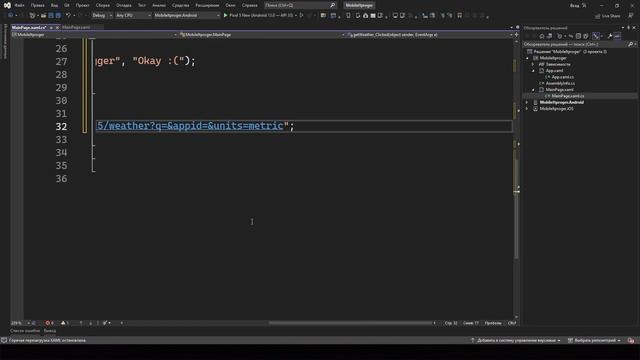The width and height of the screenshot is (640, 360).
Task: Select MainPage.xaml.cs in Solution Explorer
Action: [x=568, y=96]
